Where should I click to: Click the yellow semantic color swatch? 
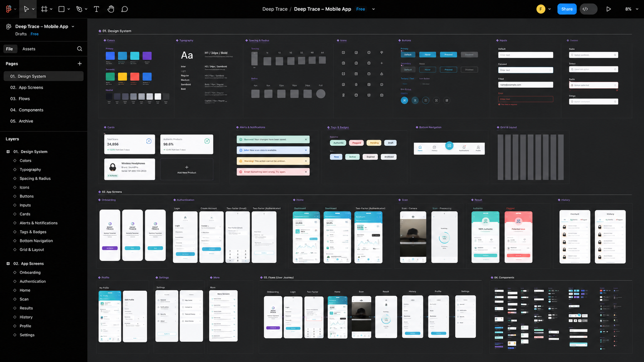point(122,77)
